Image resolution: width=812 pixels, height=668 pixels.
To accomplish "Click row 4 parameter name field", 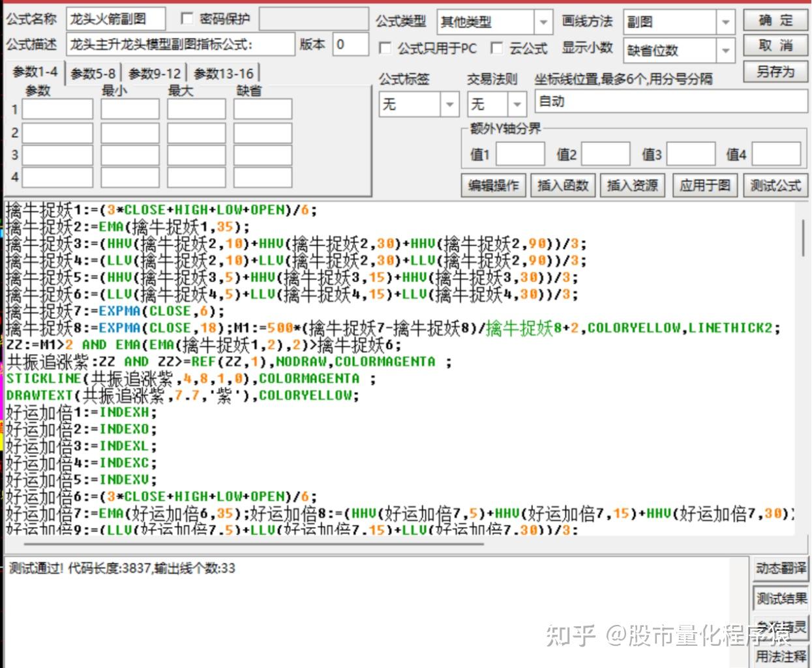I will (57, 177).
